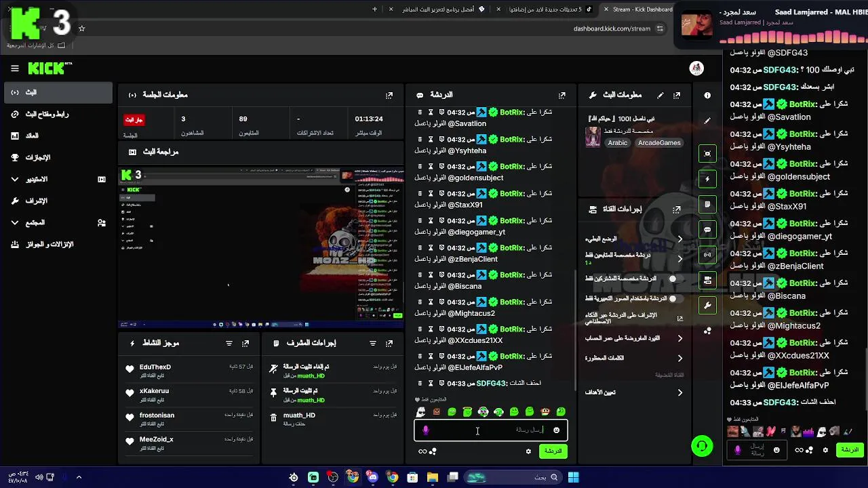Click the pencil icon in the vertical toolbar
Screen dimensions: 868x488
tap(707, 121)
